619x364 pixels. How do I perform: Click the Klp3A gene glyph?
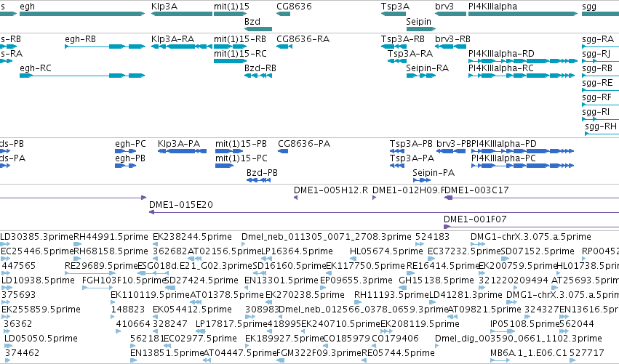[x=182, y=14]
